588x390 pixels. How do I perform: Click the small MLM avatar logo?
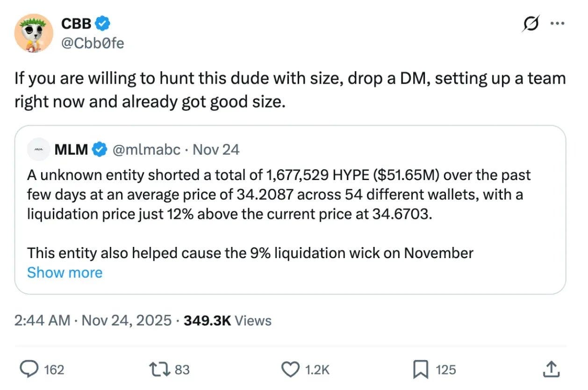[38, 150]
